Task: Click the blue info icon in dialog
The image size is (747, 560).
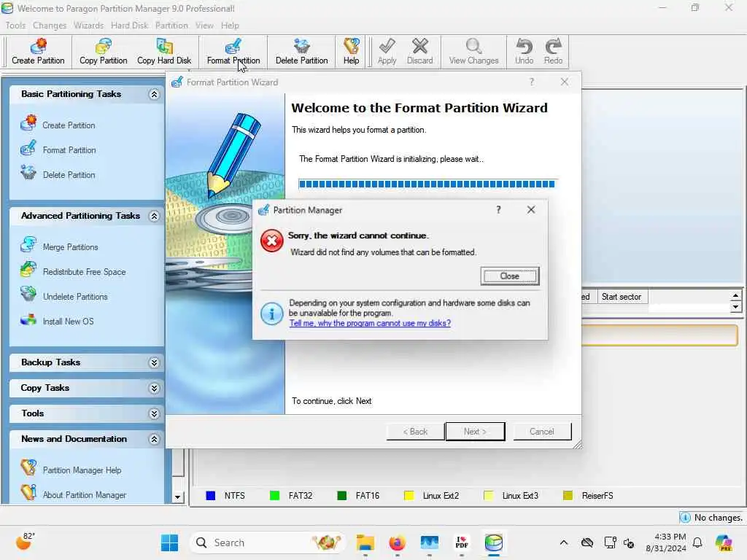Action: coord(271,314)
